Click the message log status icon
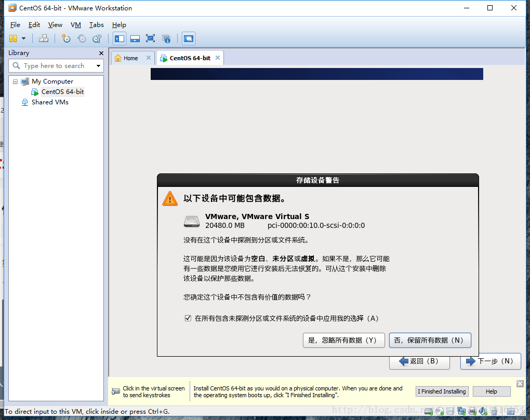 511,411
